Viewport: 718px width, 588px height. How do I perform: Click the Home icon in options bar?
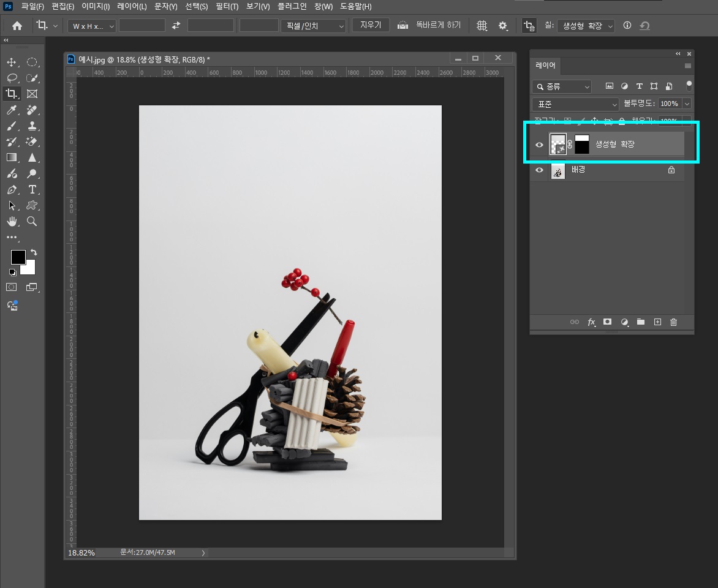pyautogui.click(x=17, y=26)
